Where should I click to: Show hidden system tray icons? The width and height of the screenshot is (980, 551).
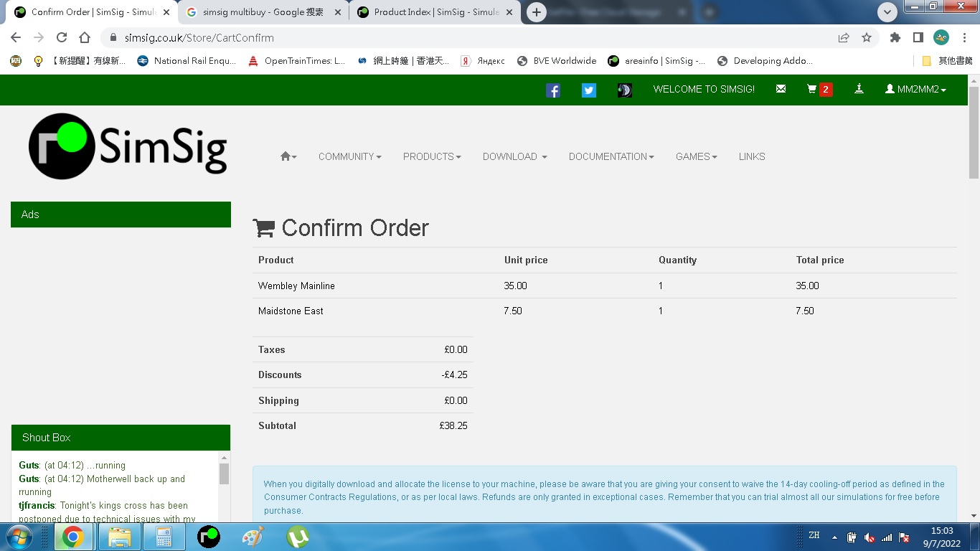[834, 537]
